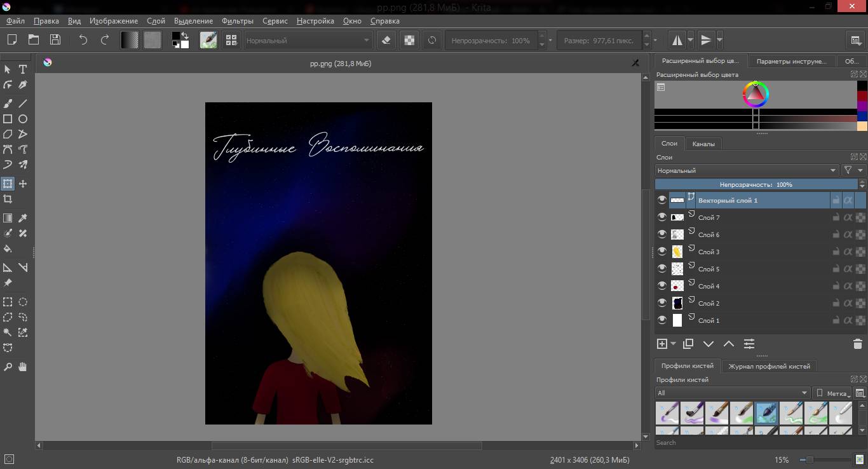Click the Метка tag button
Viewport: 868px width, 469px height.
click(832, 393)
